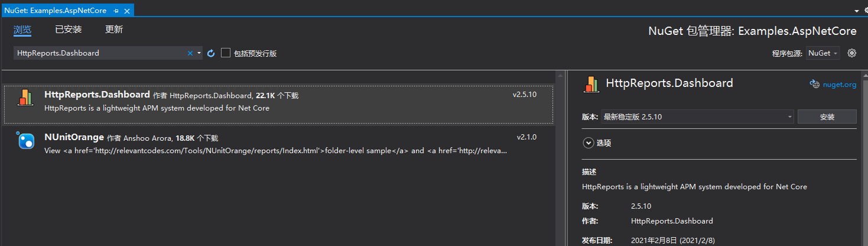Image resolution: width=868 pixels, height=246 pixels.
Task: Enable the 包括预发行版 checkbox
Action: pyautogui.click(x=226, y=53)
